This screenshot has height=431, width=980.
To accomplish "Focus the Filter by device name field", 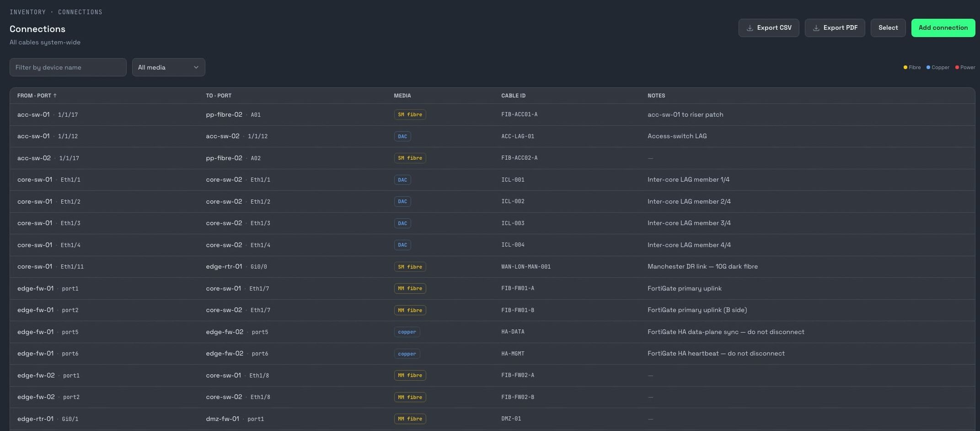I will point(68,67).
